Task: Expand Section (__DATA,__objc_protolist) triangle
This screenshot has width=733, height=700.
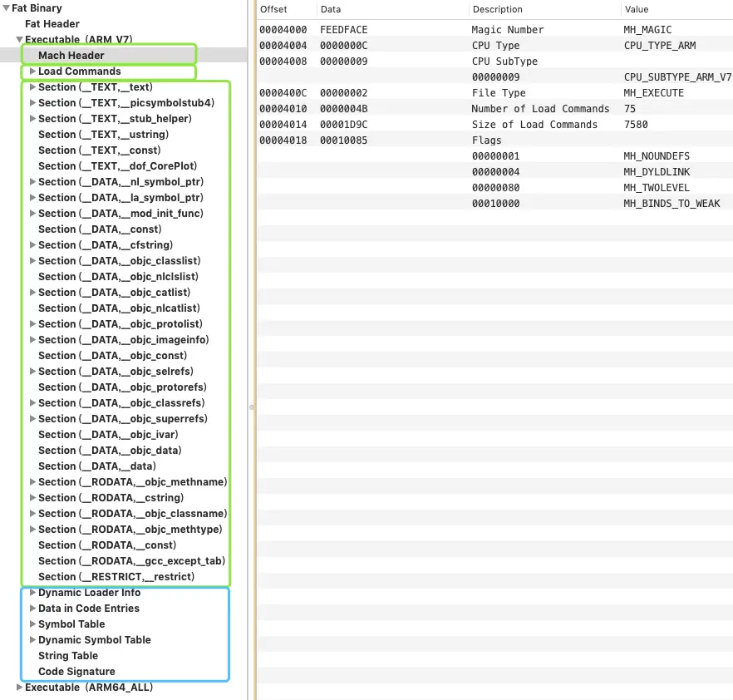Action: coord(32,324)
